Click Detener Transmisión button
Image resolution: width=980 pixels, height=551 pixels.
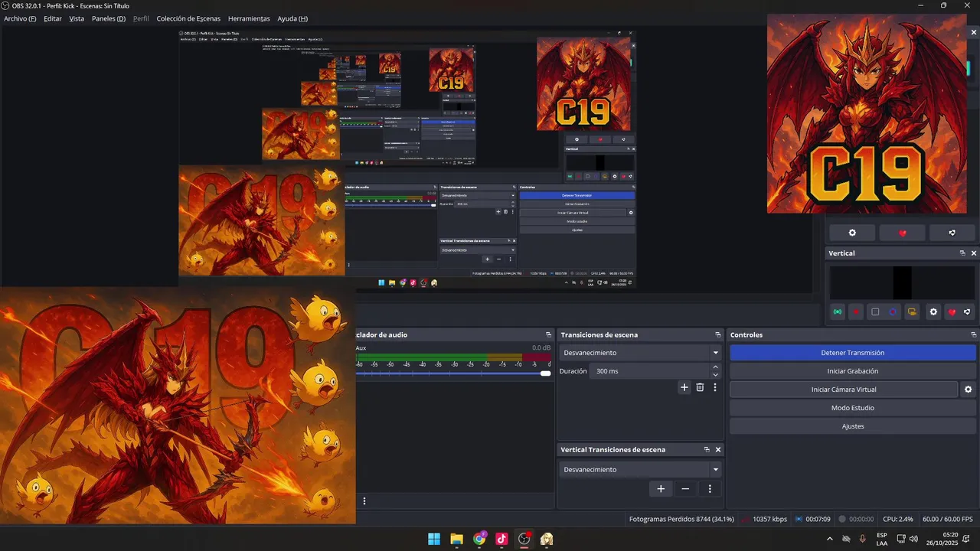[853, 353]
